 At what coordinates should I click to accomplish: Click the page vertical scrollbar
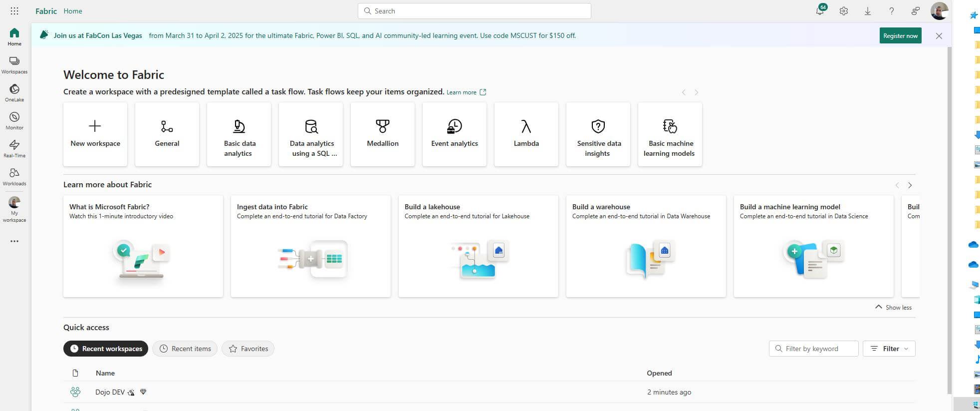point(950,220)
